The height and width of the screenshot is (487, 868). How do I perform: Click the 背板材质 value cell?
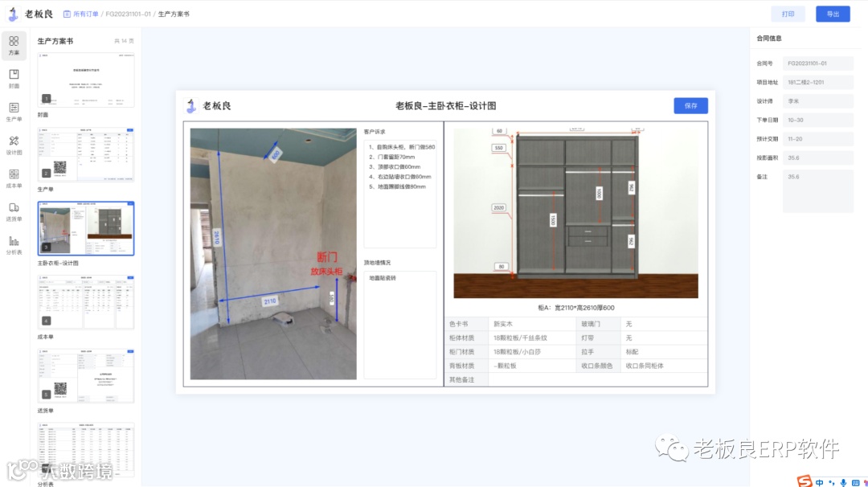coord(532,366)
